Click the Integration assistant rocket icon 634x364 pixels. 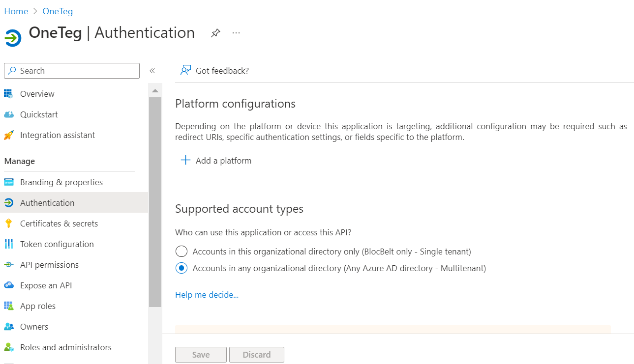(8, 135)
